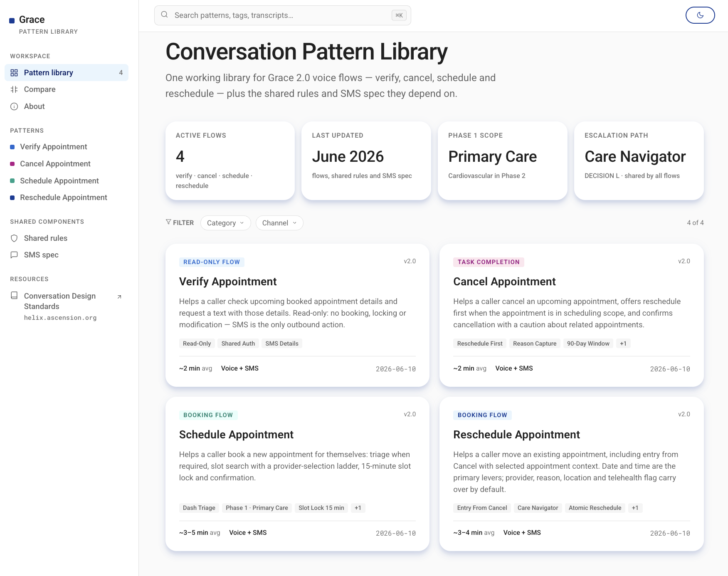This screenshot has height=576, width=728.
Task: Open Pattern library in the sidebar
Action: click(67, 73)
